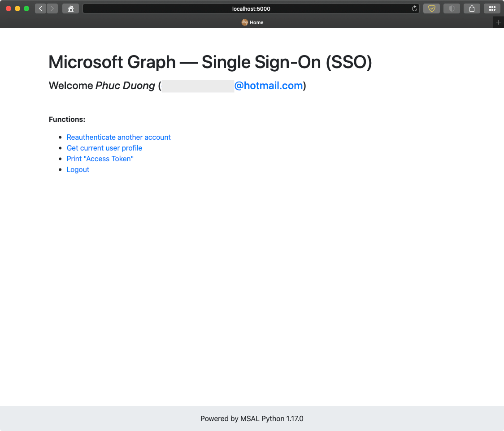Click the @hotmail.com email link
The image size is (504, 431).
click(269, 86)
